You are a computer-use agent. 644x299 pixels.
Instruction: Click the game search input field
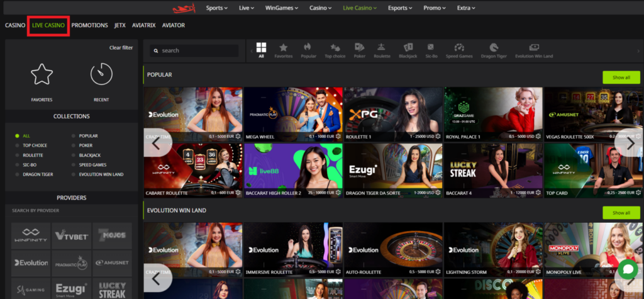[194, 50]
